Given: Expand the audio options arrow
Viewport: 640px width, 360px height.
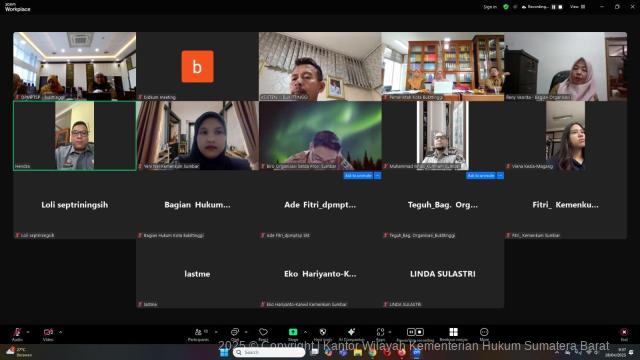Looking at the screenshot, I should click(28, 332).
